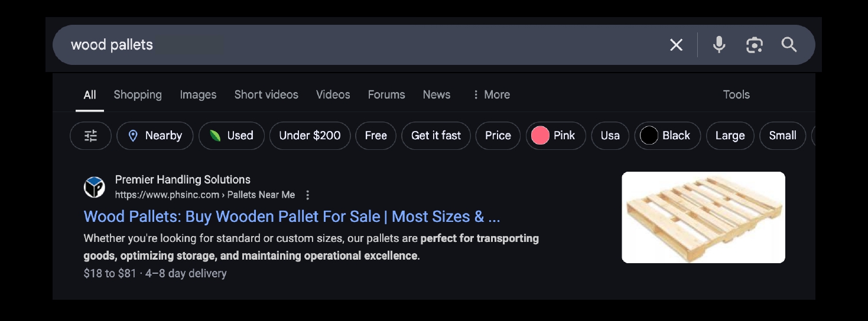Clear the search box with X icon
The image size is (868, 321).
(x=676, y=45)
